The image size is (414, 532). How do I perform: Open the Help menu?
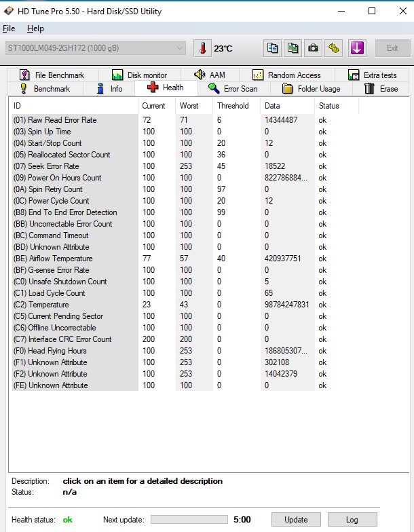point(35,28)
